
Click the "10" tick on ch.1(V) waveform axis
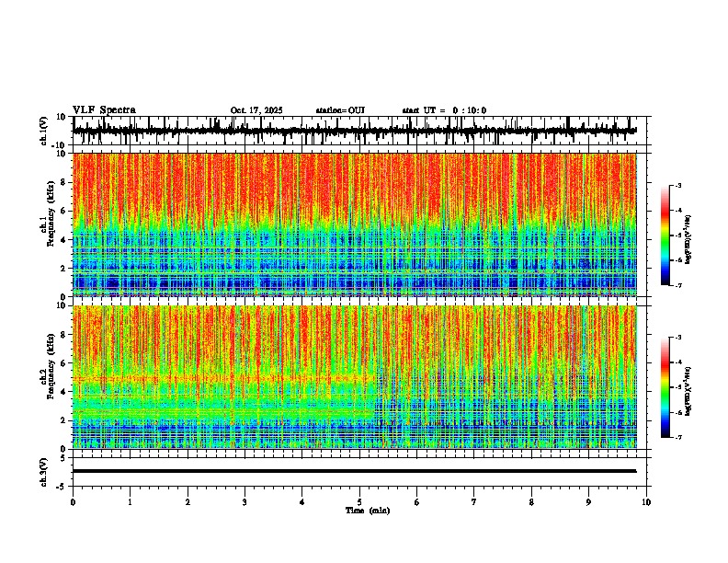click(x=63, y=117)
